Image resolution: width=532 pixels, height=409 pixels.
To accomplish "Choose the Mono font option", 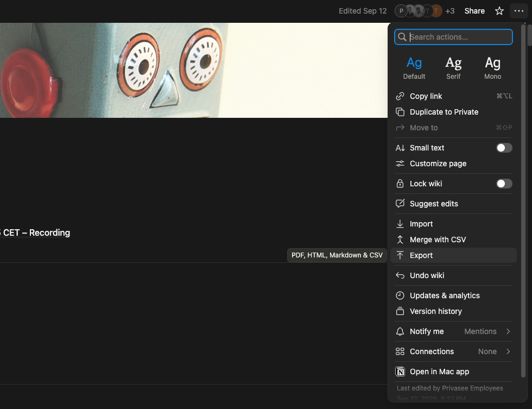I will pos(492,68).
